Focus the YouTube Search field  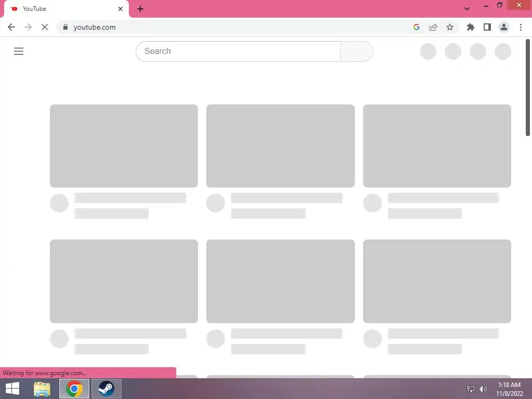pyautogui.click(x=238, y=51)
